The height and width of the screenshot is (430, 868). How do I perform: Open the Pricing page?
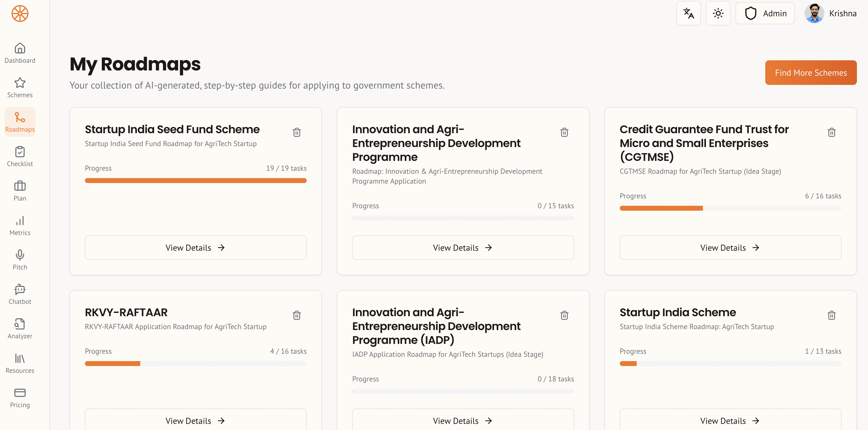pos(20,398)
